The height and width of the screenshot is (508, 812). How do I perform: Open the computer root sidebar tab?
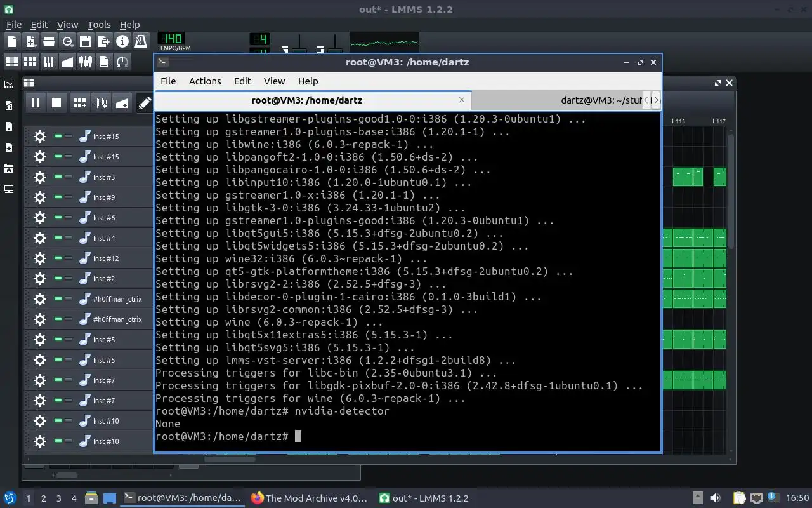(x=9, y=189)
